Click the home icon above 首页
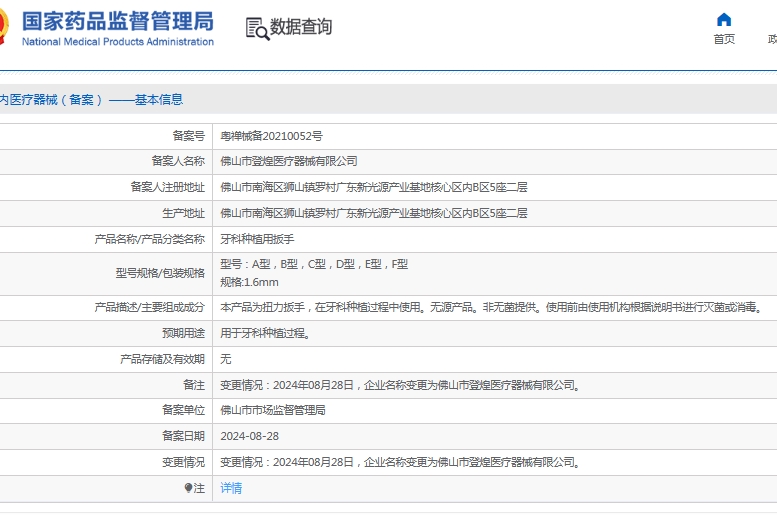 [x=724, y=20]
